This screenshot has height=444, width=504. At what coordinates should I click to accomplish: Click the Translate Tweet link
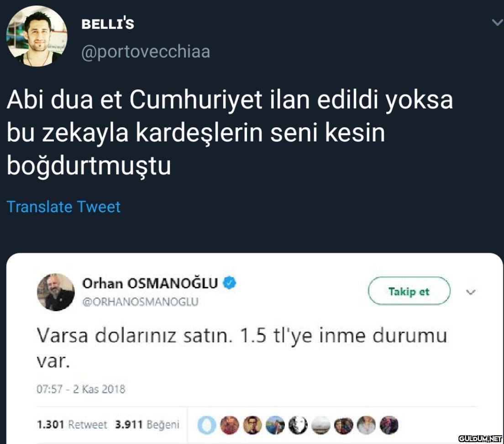(63, 207)
